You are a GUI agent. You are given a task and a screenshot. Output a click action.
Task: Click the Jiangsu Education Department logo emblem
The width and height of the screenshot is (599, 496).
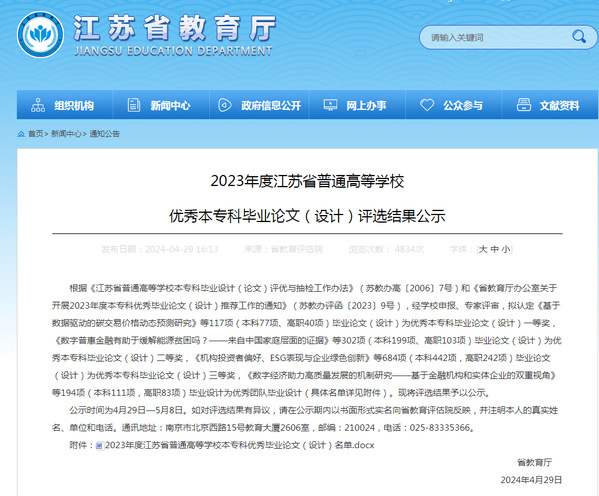(x=40, y=34)
